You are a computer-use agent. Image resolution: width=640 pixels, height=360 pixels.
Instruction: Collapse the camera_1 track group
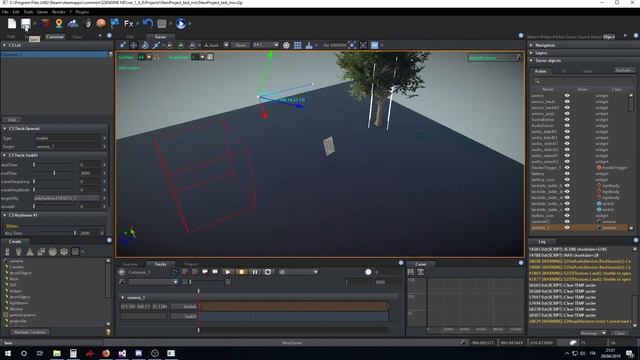click(x=123, y=298)
